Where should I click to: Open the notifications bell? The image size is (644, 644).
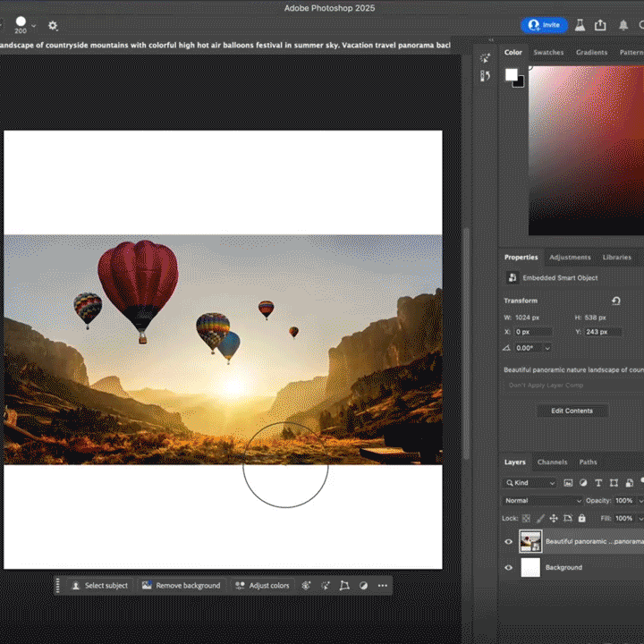click(623, 25)
